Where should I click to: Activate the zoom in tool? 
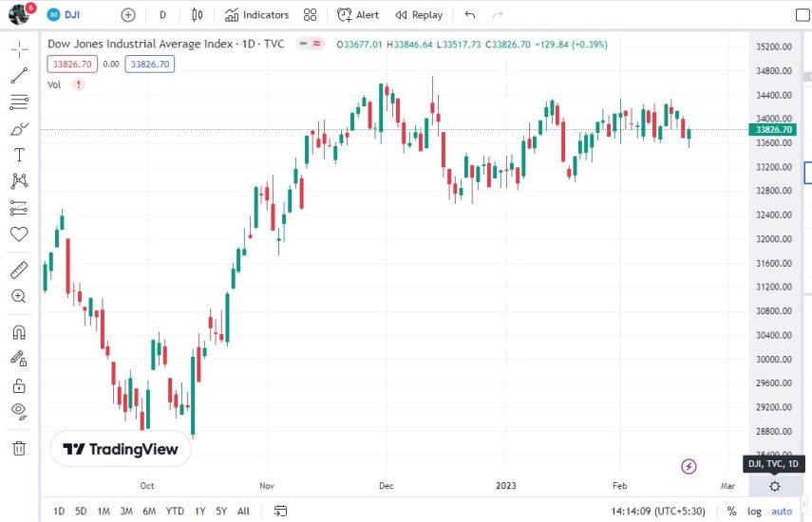19,296
